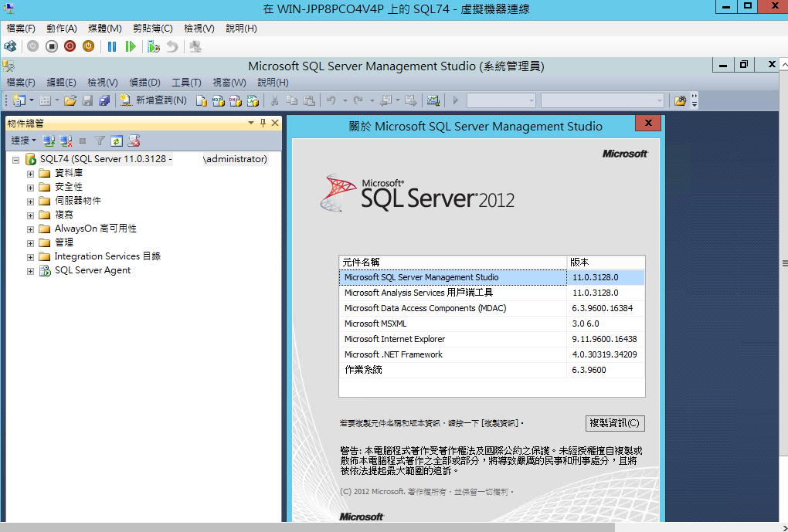This screenshot has height=532, width=788.
Task: Click the Activity Monitor icon
Action: point(433,100)
